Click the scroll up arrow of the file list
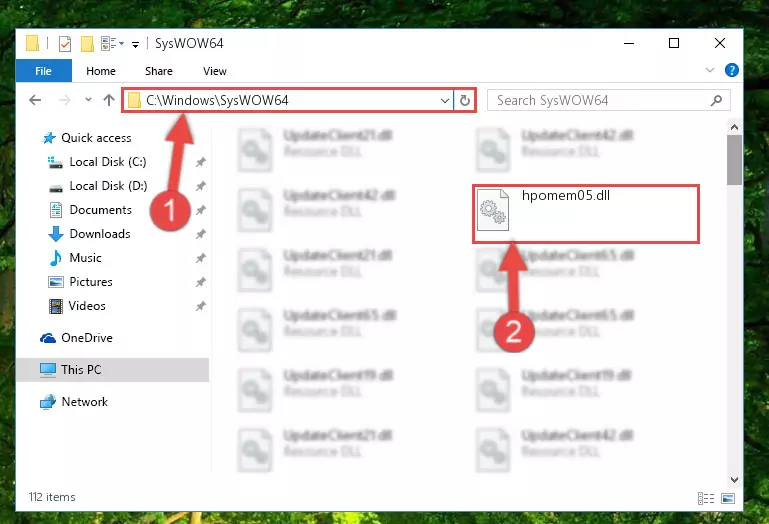This screenshot has width=769, height=524. point(734,128)
